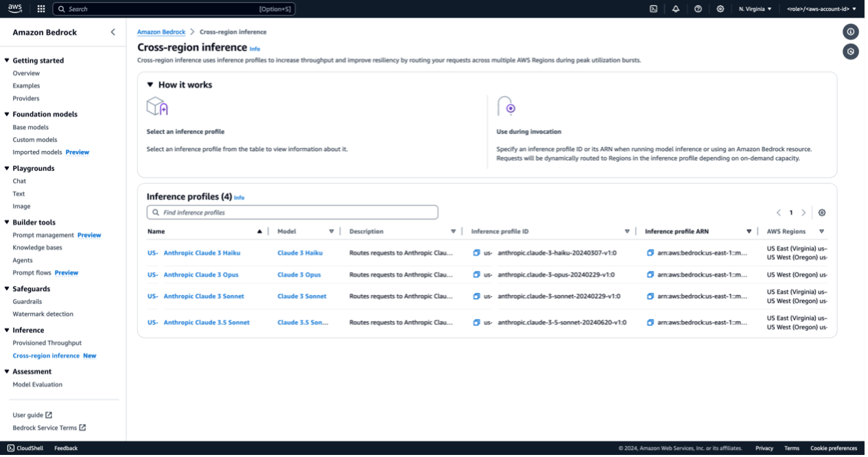Open the User guide external link

point(32,415)
